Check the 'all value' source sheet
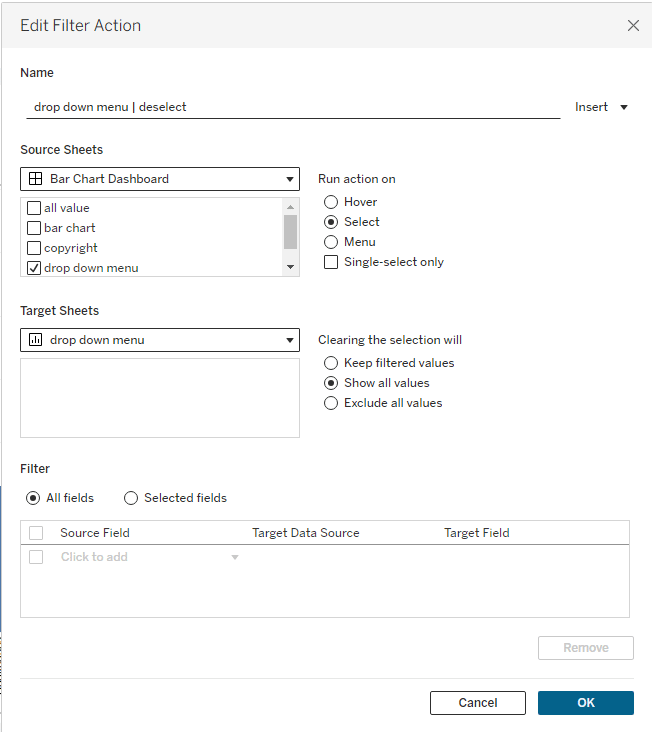652x732 pixels. [34, 208]
